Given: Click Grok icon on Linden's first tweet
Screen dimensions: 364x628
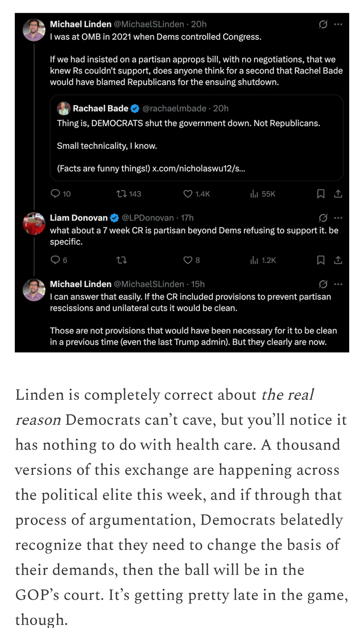Looking at the screenshot, I should [x=323, y=24].
